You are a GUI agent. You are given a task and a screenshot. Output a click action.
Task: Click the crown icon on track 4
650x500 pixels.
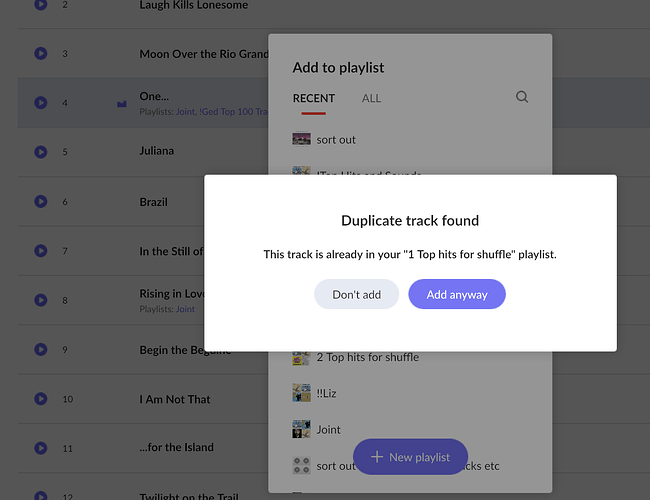121,104
